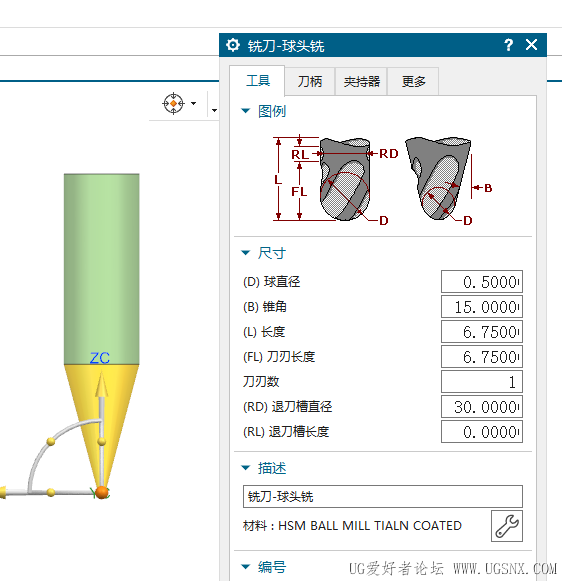Click the gear icon in dialog title
Image resolution: width=562 pixels, height=581 pixels.
coord(233,45)
